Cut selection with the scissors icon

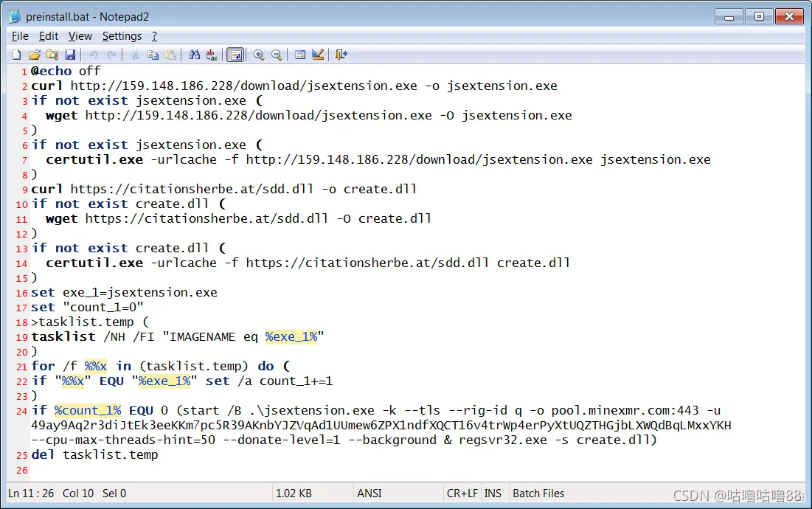pyautogui.click(x=135, y=55)
